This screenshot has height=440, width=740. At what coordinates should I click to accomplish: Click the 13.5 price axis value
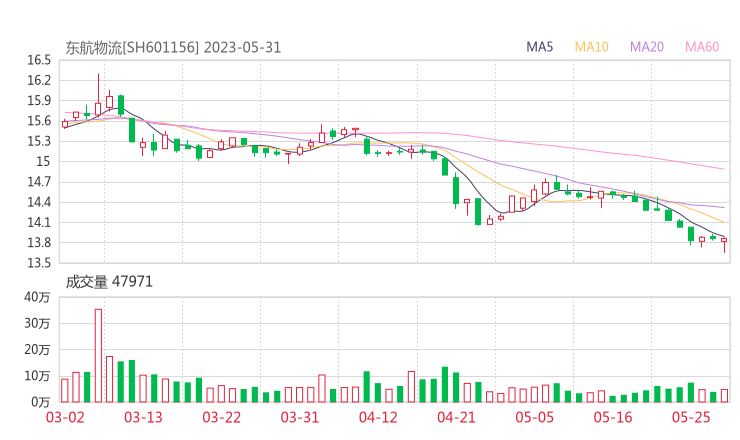[x=39, y=263]
